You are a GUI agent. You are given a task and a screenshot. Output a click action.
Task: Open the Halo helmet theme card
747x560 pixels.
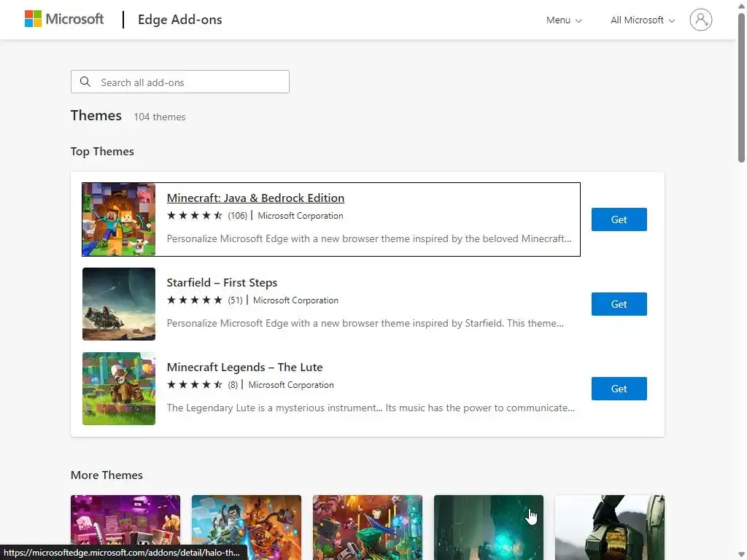(x=609, y=528)
